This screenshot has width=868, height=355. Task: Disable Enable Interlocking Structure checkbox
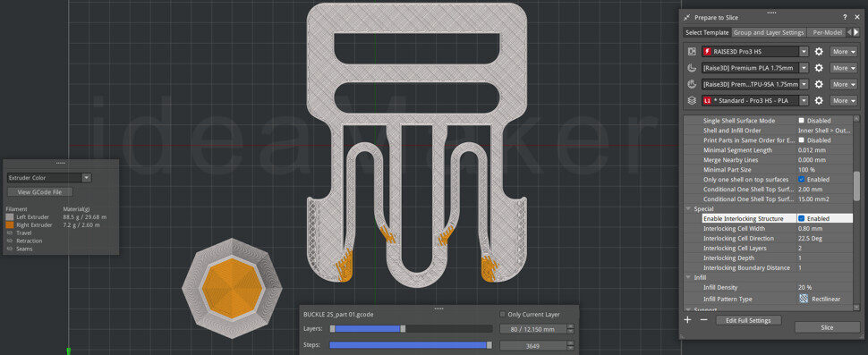click(x=801, y=218)
